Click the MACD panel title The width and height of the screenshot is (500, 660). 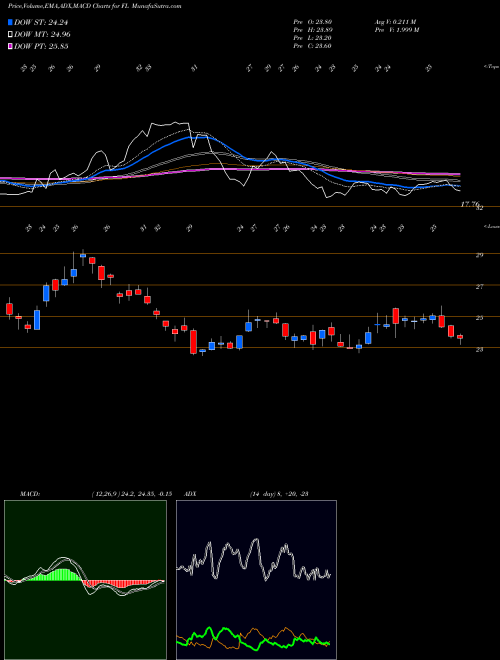click(29, 494)
